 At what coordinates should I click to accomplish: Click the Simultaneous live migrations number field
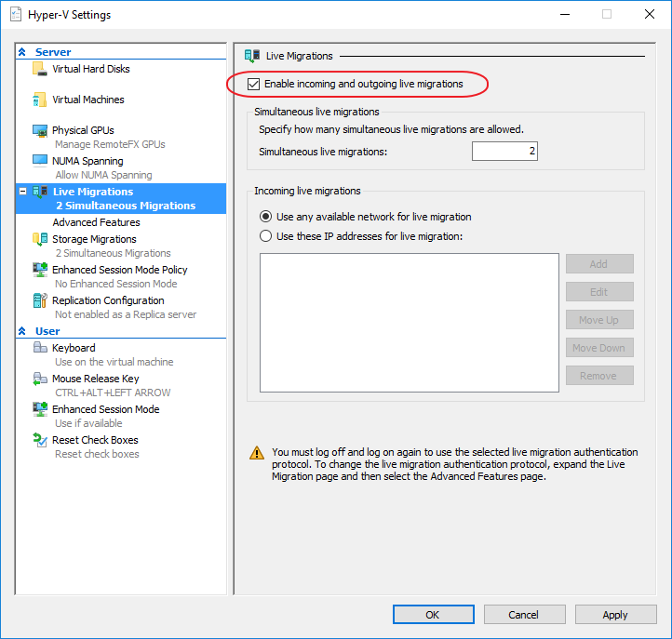[504, 152]
